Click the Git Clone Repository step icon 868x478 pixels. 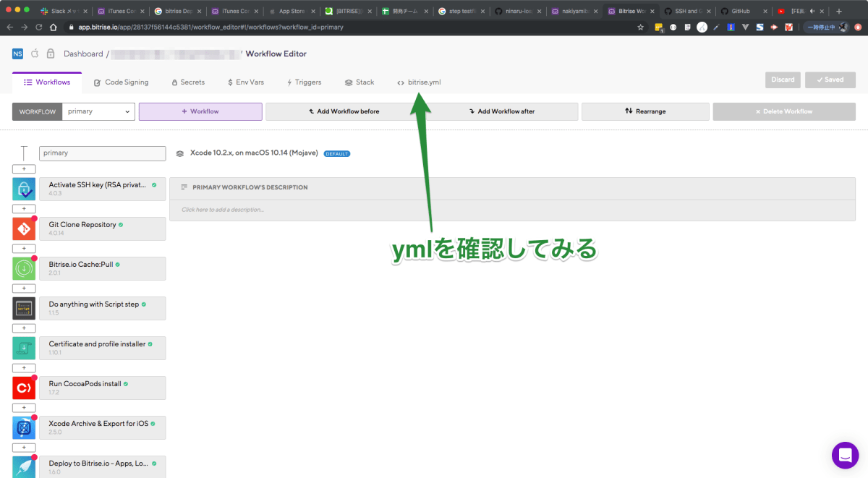pos(24,229)
